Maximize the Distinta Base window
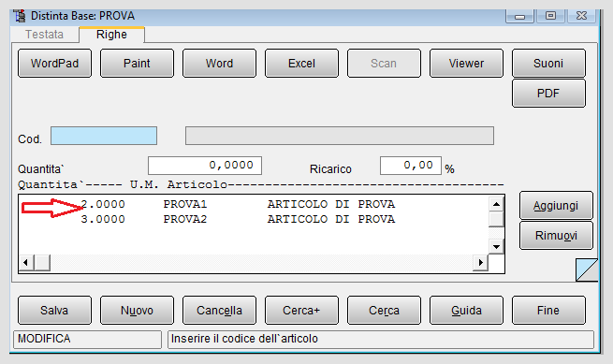This screenshot has width=613, height=364. (x=551, y=17)
